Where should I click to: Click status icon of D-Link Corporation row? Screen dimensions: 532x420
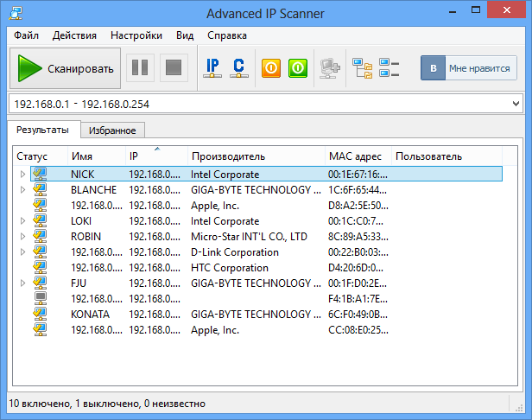(x=40, y=252)
